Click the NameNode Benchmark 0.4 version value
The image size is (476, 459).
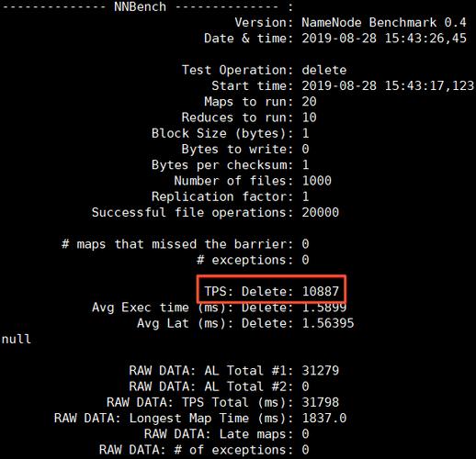tap(384, 23)
